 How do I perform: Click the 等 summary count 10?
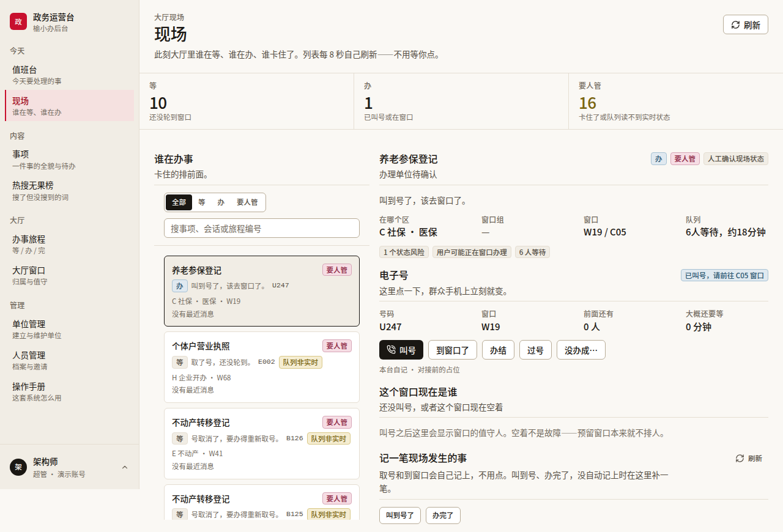point(158,103)
